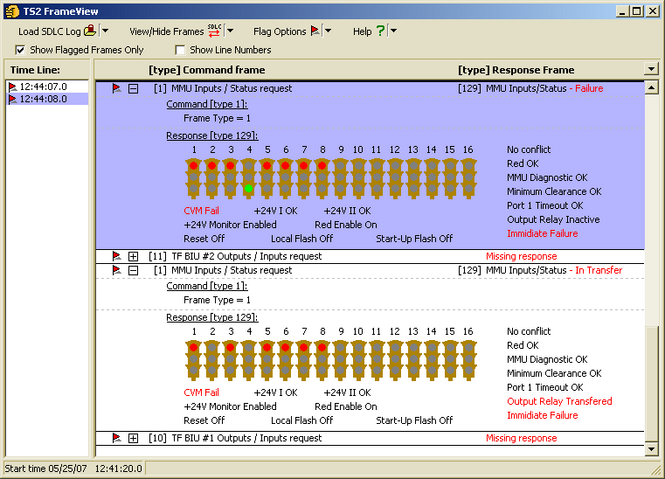Select the 12:44:08.0 timeline entry
The height and width of the screenshot is (479, 665).
(x=43, y=99)
